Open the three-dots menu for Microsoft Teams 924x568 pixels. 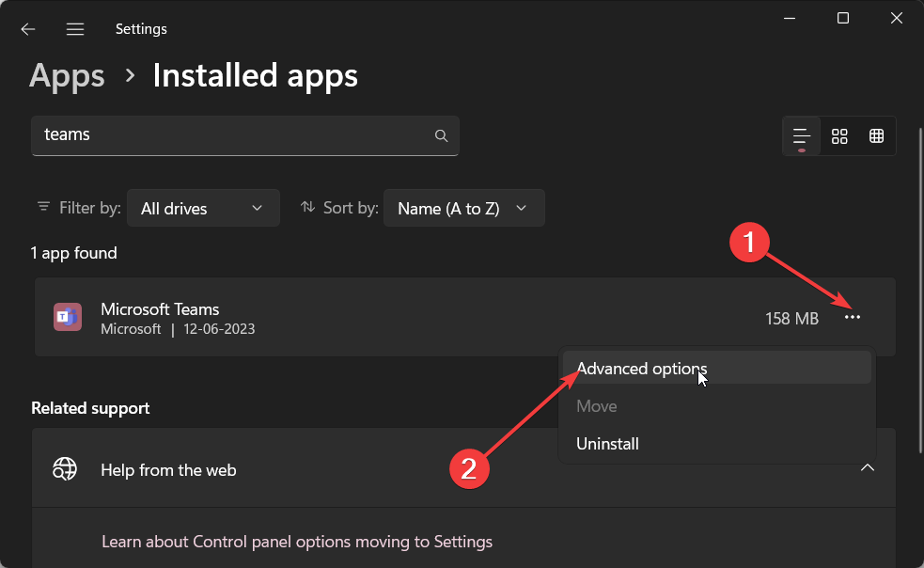(853, 317)
